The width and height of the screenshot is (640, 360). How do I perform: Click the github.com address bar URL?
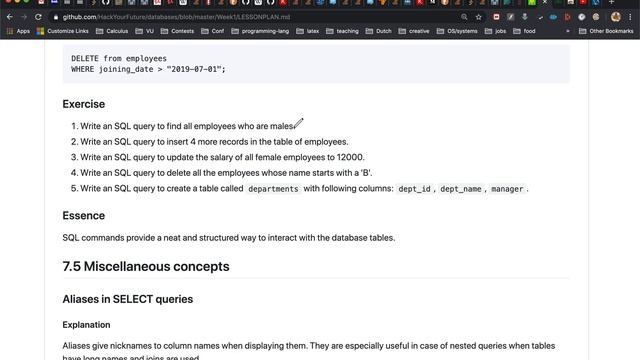click(x=176, y=17)
